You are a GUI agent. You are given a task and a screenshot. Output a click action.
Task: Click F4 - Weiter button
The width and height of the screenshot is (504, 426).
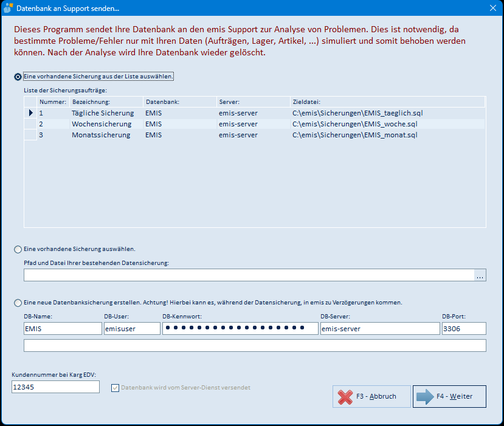click(449, 396)
